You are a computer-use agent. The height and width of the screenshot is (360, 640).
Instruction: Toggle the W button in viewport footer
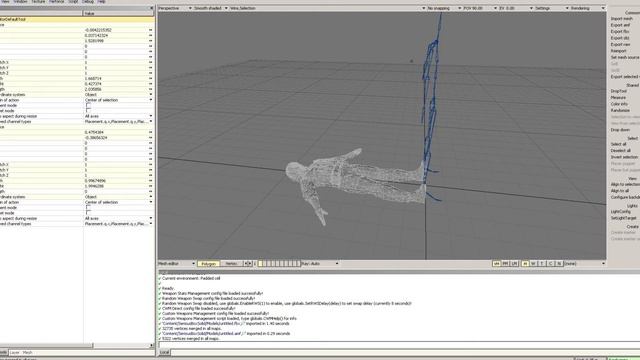click(x=533, y=264)
